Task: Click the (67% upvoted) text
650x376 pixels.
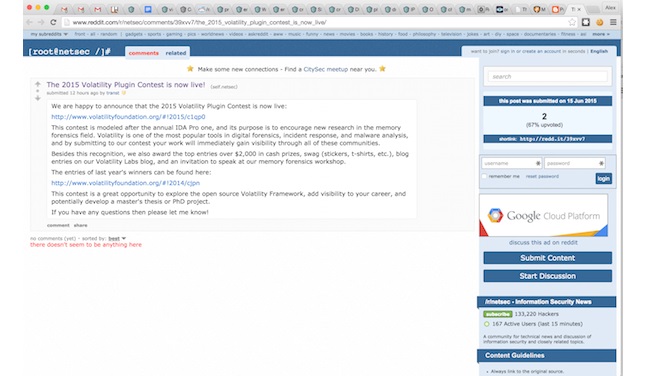Action: 544,125
